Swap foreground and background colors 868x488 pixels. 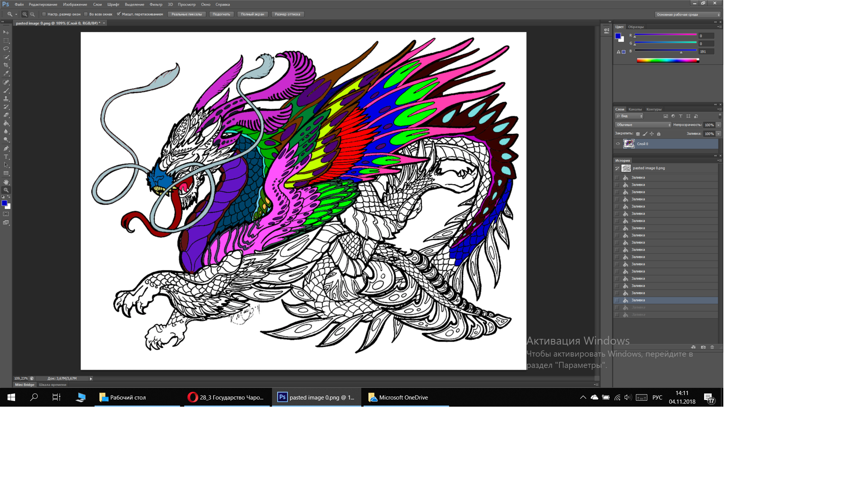pyautogui.click(x=9, y=197)
